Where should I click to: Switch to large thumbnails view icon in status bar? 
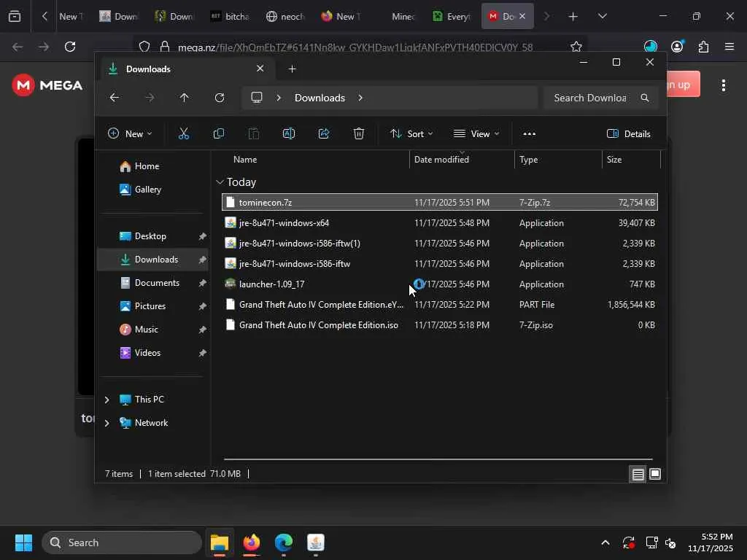click(x=655, y=474)
